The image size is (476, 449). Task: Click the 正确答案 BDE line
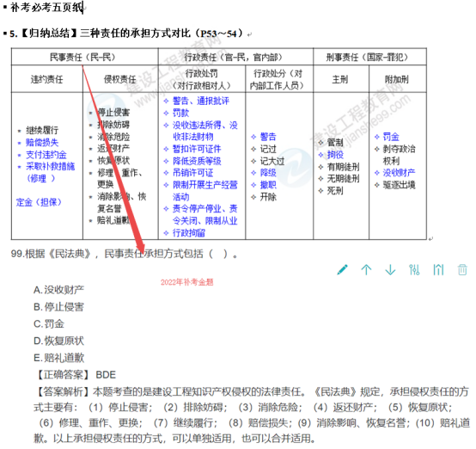point(76,375)
